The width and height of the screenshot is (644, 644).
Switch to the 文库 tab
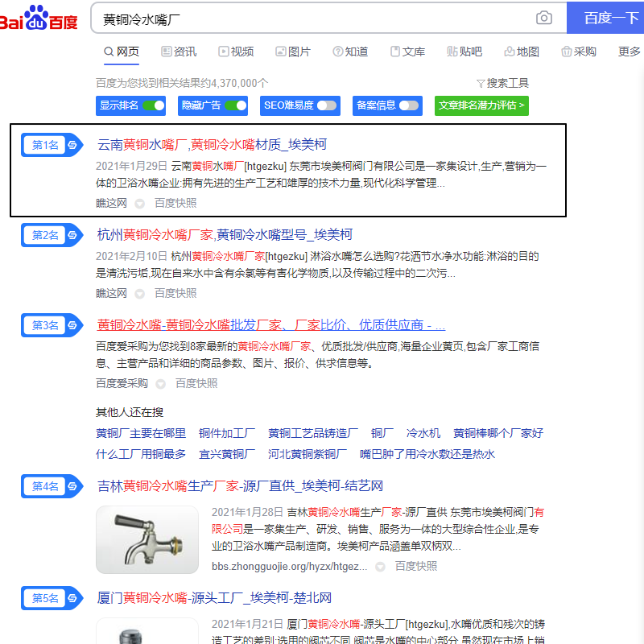[407, 52]
